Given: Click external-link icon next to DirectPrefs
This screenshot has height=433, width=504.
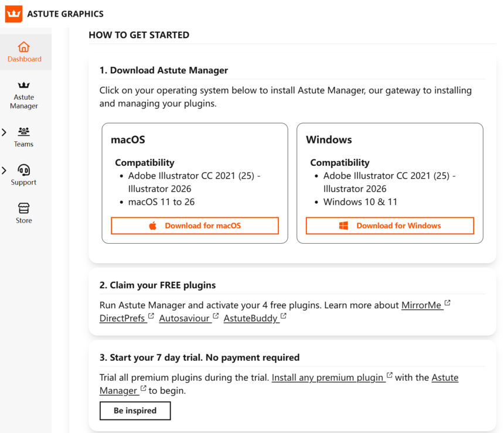Looking at the screenshot, I should [151, 316].
